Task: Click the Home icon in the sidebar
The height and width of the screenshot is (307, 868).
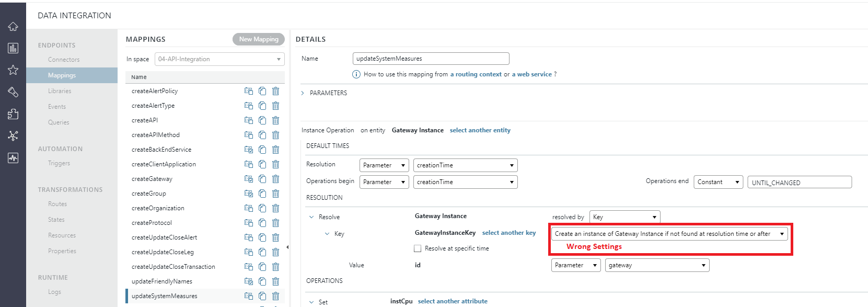Action: click(13, 27)
